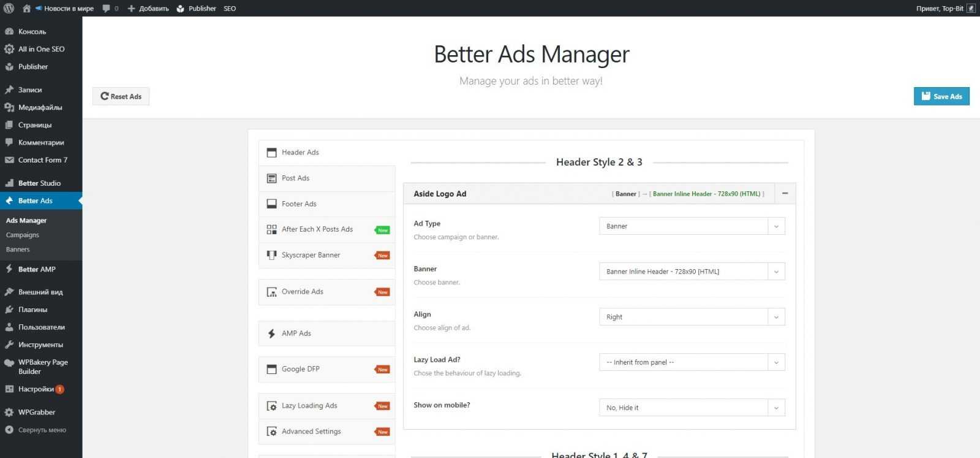Screen dimensions: 980x458
Task: Click the plus icon beside Добавить
Action: [x=131, y=9]
